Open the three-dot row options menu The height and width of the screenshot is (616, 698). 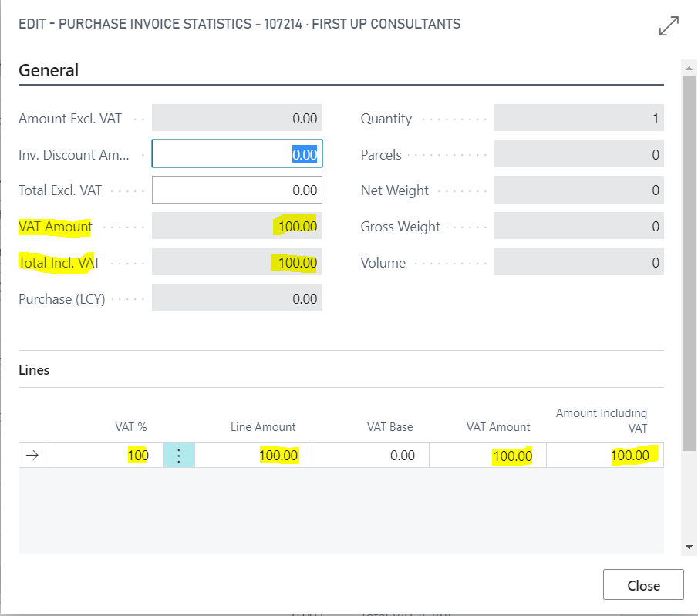[179, 456]
